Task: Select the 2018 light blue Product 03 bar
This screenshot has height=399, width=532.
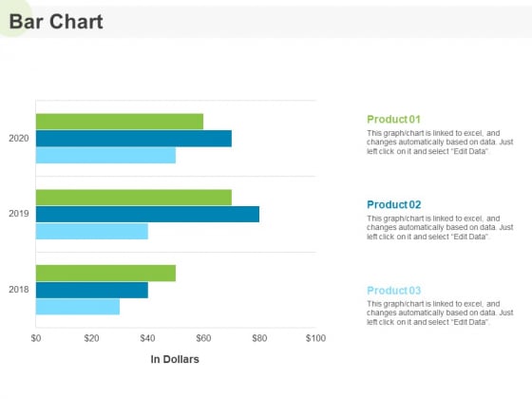Action: tap(78, 307)
